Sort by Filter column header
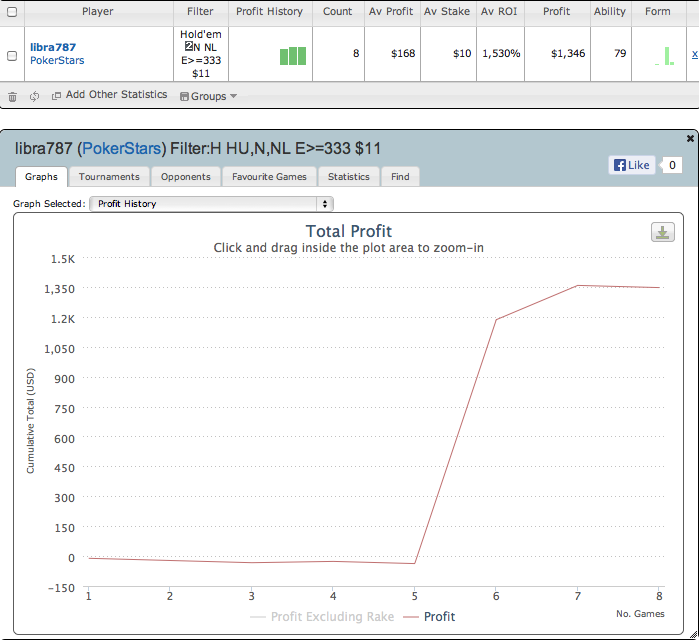Image resolution: width=699 pixels, height=641 pixels. 201,12
